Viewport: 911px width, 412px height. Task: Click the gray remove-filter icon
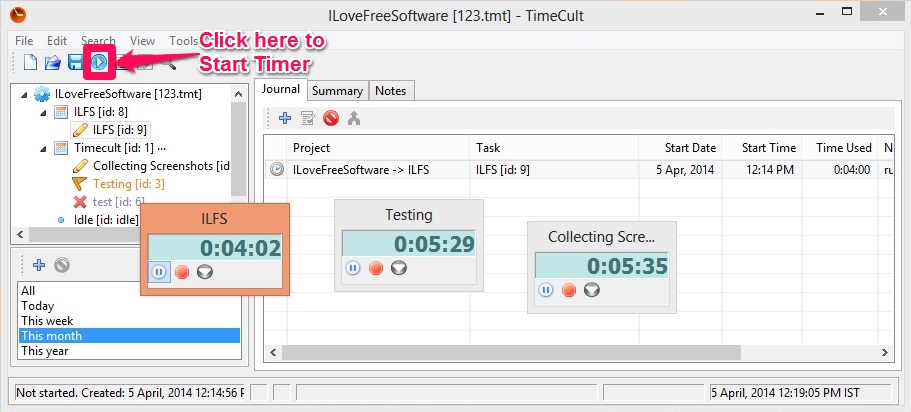coord(62,265)
